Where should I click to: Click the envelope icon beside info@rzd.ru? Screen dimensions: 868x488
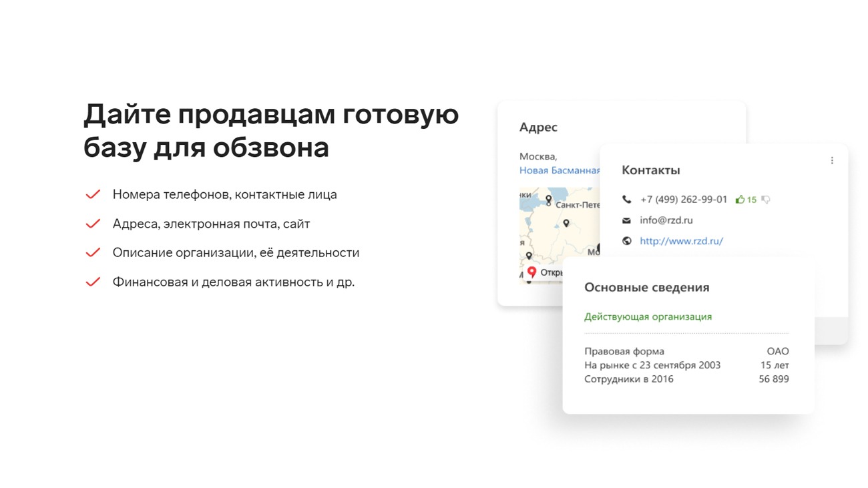626,220
